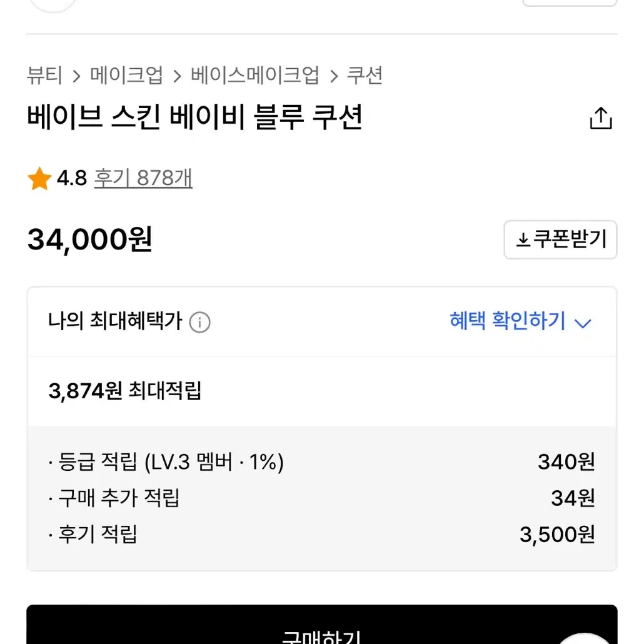Click the chevron between 뷰티 and 메이크업
This screenshot has width=644, height=644.
76,76
